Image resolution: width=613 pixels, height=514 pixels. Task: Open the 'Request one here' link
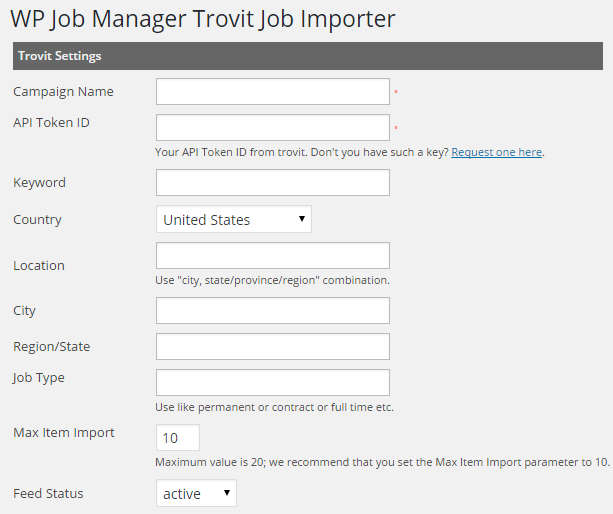coord(496,153)
